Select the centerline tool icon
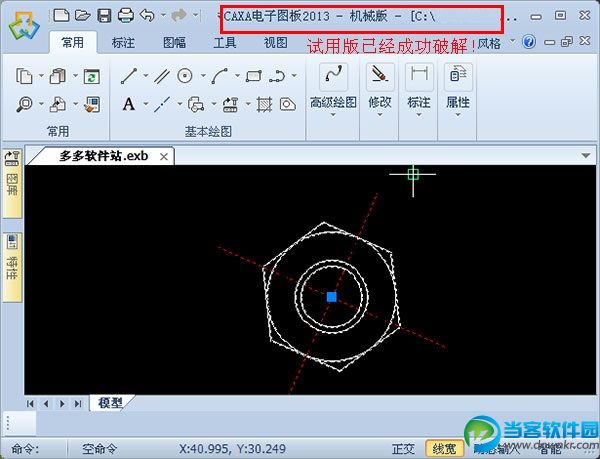 (x=162, y=104)
